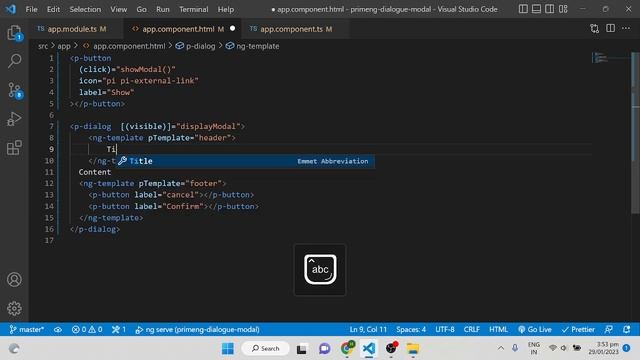This screenshot has width=640, height=360.
Task: Click line 11 Content text
Action: pyautogui.click(x=95, y=172)
